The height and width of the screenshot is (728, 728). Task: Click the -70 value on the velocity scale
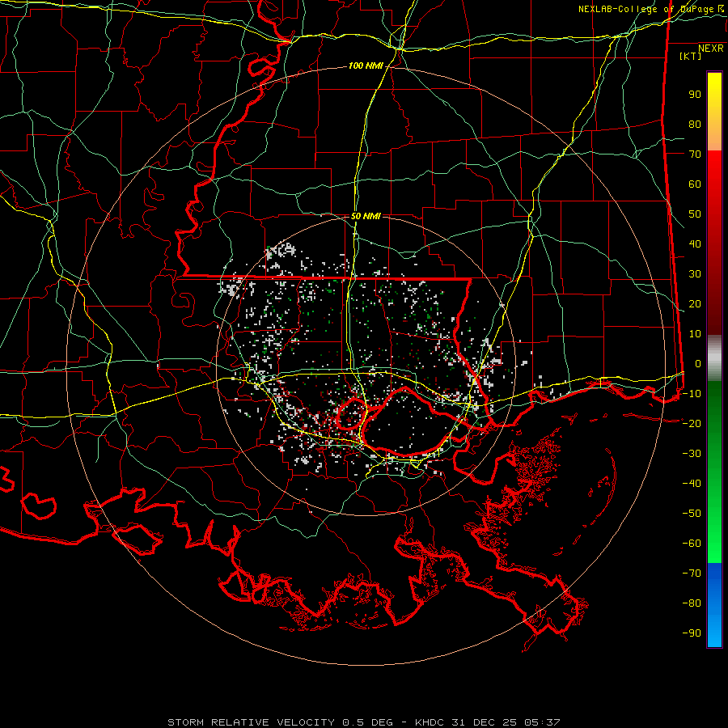click(692, 573)
